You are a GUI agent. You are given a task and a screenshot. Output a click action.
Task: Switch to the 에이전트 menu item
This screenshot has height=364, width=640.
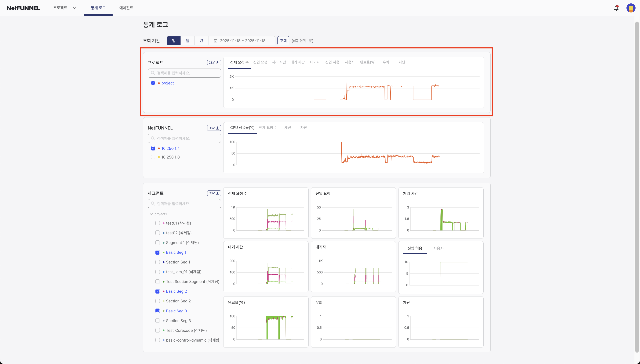pos(126,8)
